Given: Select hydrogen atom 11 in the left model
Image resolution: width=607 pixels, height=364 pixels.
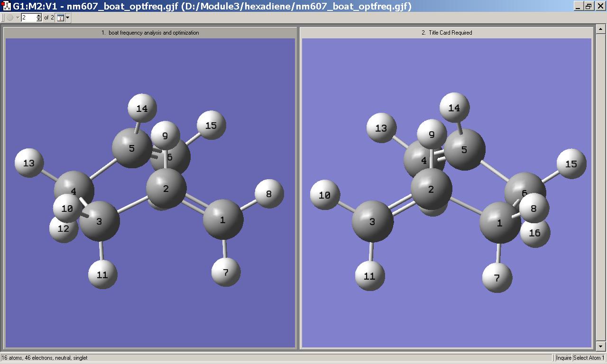Looking at the screenshot, I should click(102, 274).
